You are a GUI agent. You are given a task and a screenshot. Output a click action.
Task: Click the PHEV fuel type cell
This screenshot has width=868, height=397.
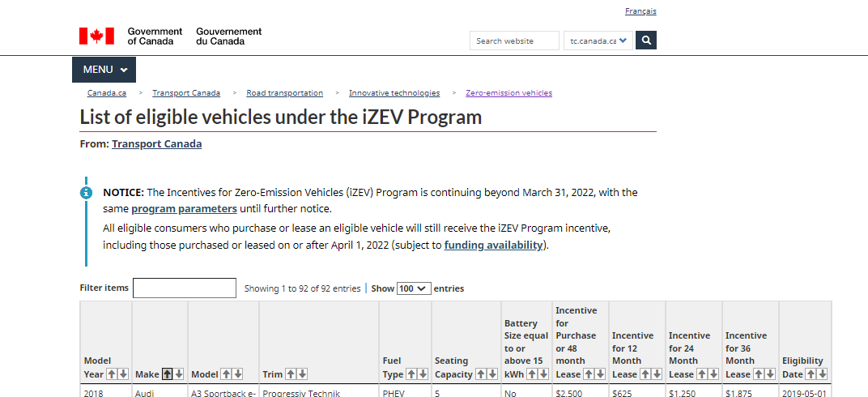pos(405,391)
